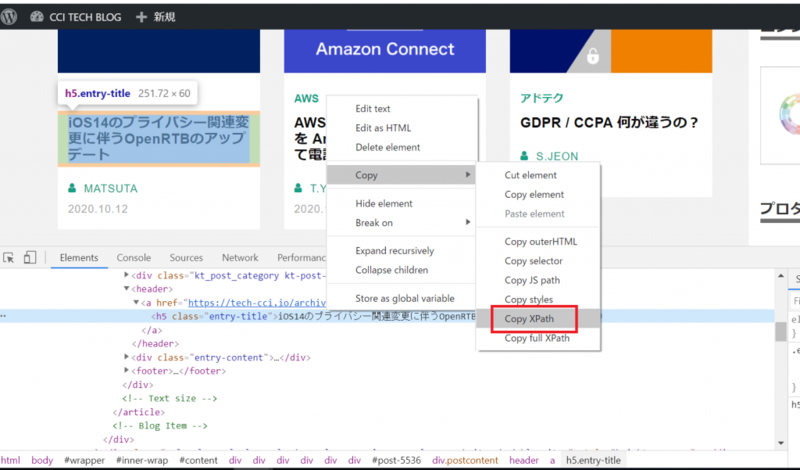Click the date 2020.10.12 text

click(x=98, y=209)
